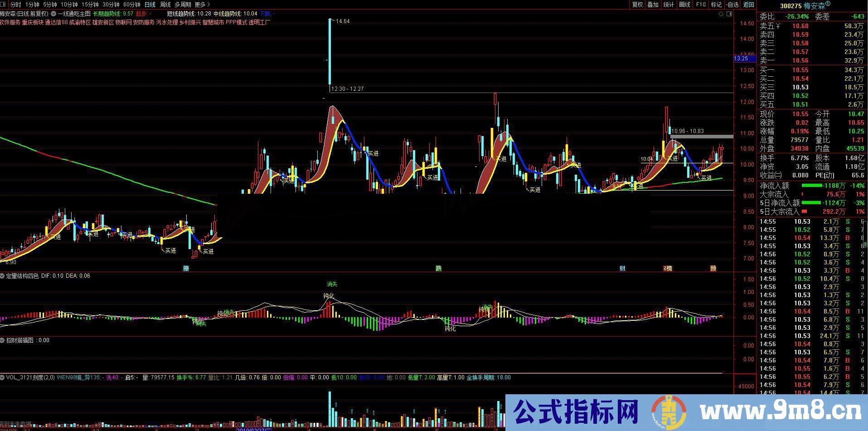
Task: Open the 物联网 concept link
Action: pos(125,21)
